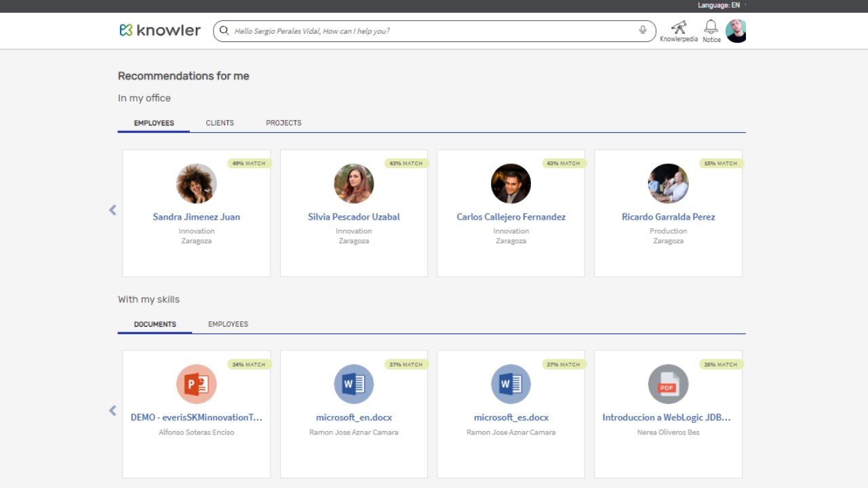
Task: Open the DEMO PowerPoint document icon
Action: (196, 384)
